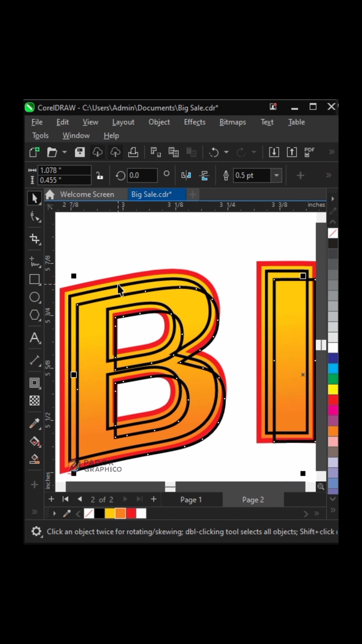Image resolution: width=362 pixels, height=644 pixels.
Task: Select the Interactive Fill bucket tool
Action: pos(35,441)
